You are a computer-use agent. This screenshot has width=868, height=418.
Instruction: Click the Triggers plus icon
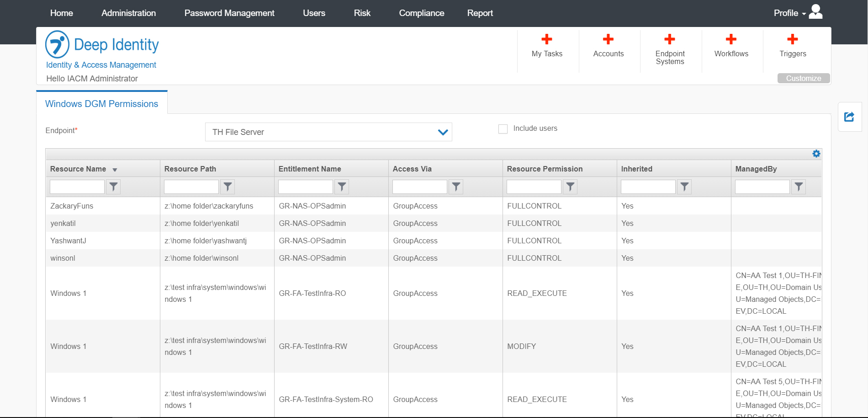(x=793, y=40)
